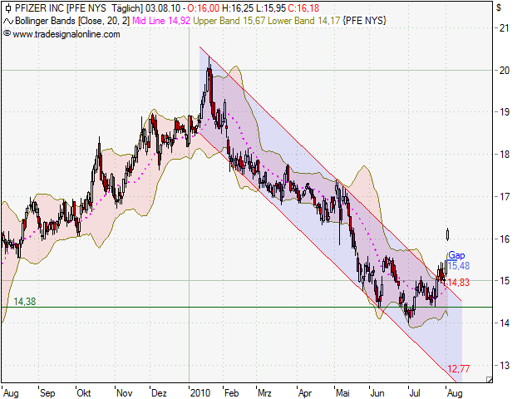Viewport: 532px width, 399px height.
Task: Click the last Aug label at timeline end
Action: point(455,393)
